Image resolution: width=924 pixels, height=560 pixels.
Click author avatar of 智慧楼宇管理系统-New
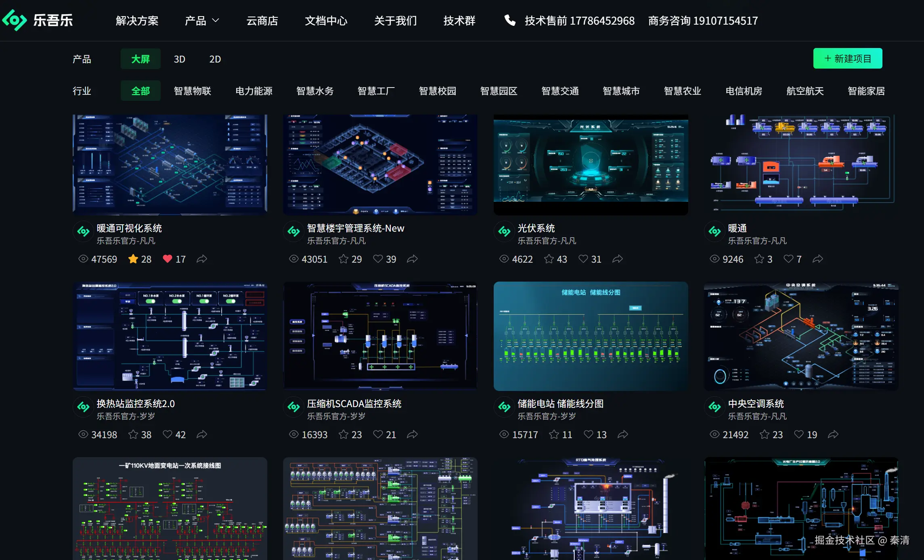[293, 232]
